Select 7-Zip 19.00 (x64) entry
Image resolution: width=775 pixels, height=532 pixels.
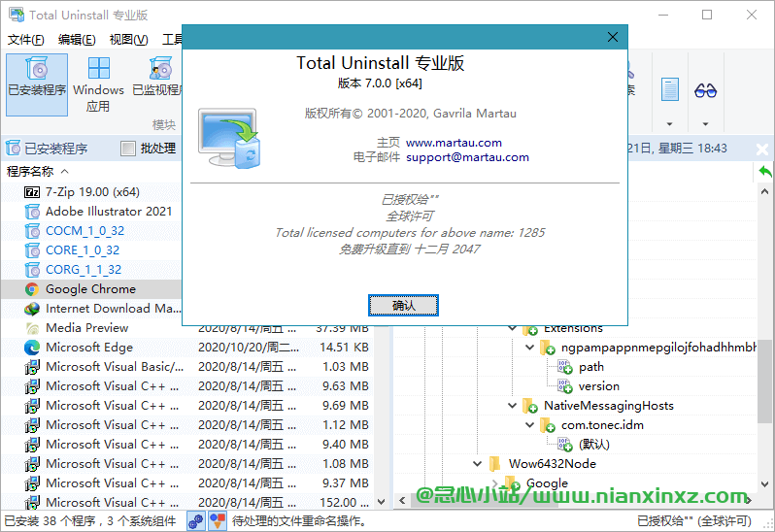92,191
